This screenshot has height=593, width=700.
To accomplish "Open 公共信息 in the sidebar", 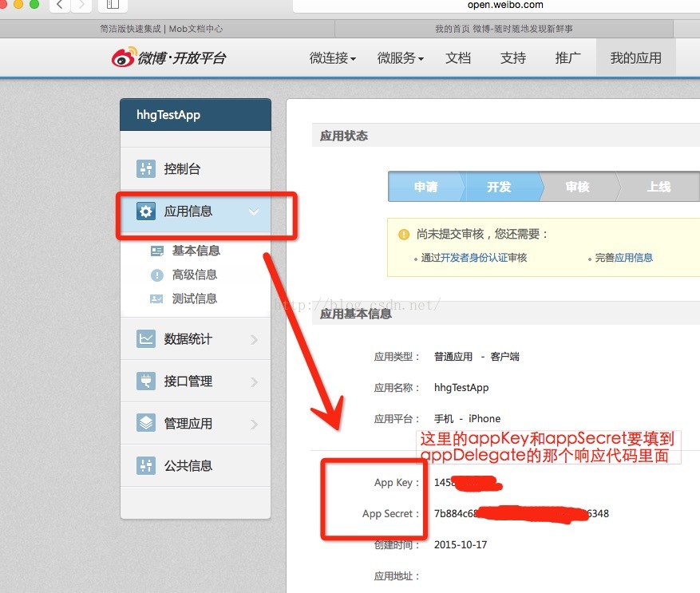I will 196,465.
